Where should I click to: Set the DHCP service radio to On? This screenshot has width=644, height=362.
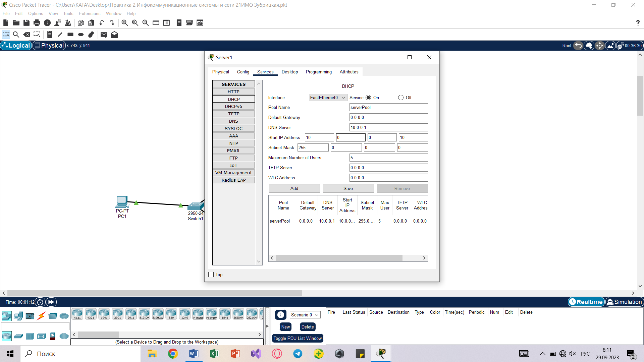[x=368, y=98]
